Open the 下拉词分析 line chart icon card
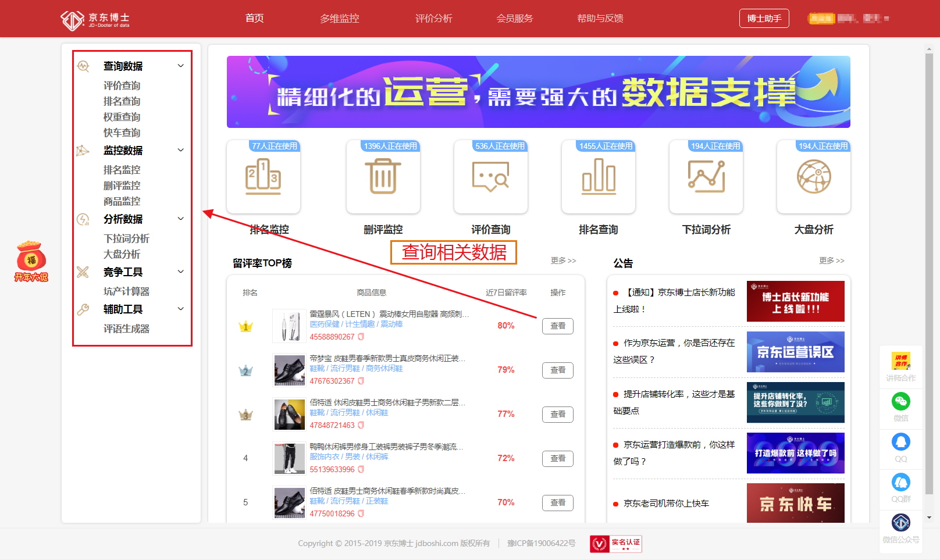 point(706,177)
